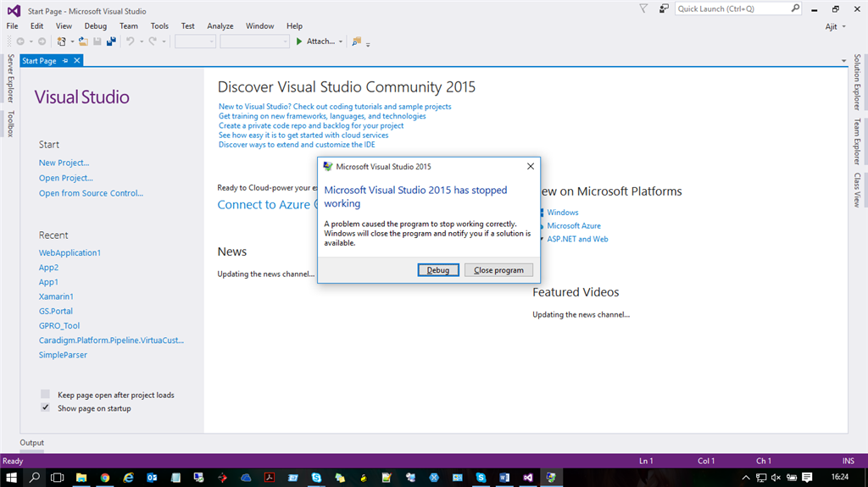Open the File menu
Image resolution: width=868 pixels, height=487 pixels.
[x=12, y=26]
